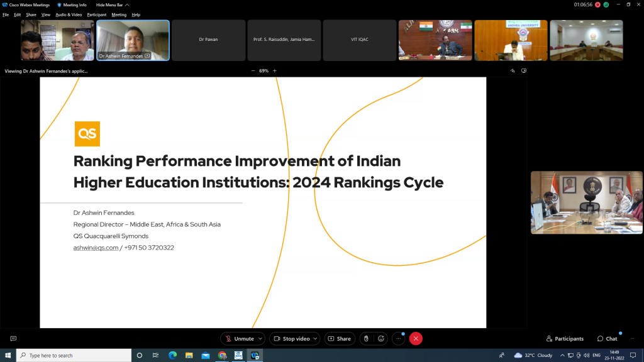
Task: Open Cortana circle icon on taskbar
Action: 140,356
